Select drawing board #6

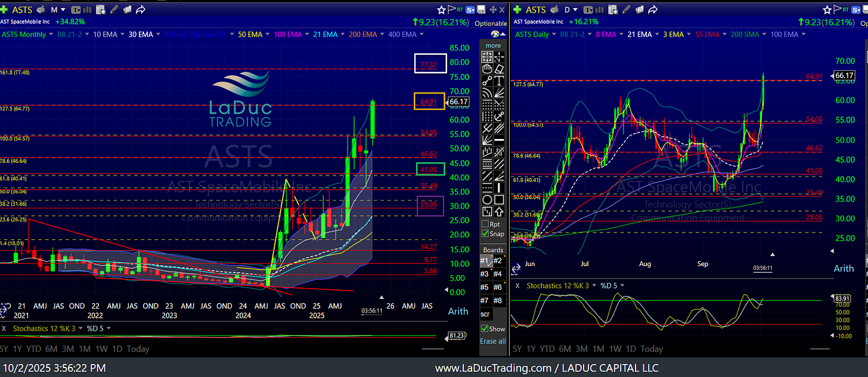500,287
